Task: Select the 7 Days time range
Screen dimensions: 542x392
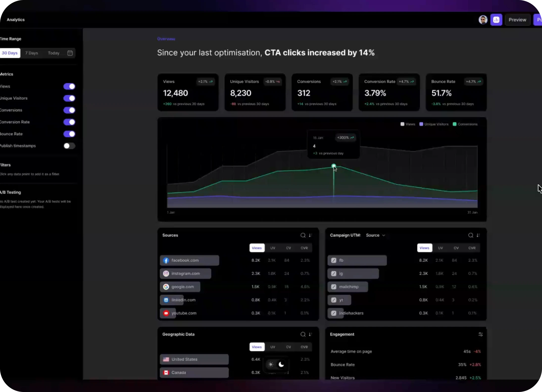Action: coord(31,53)
